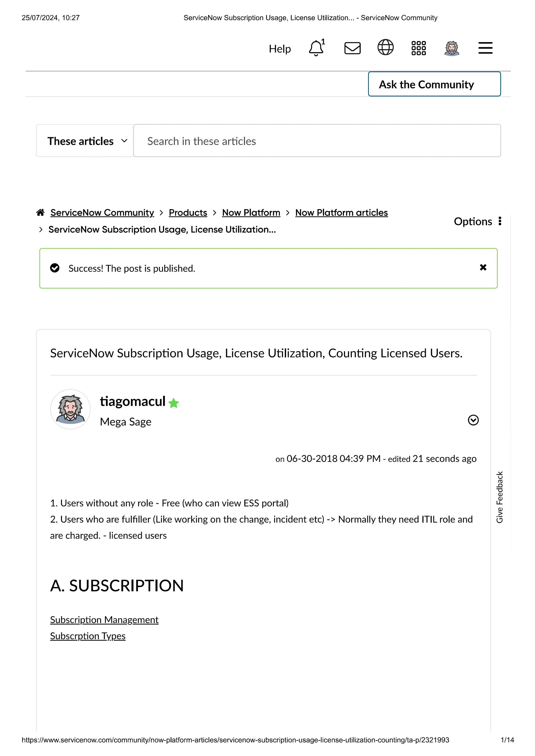
Task: Click the home icon in breadcrumb
Action: [x=40, y=212]
